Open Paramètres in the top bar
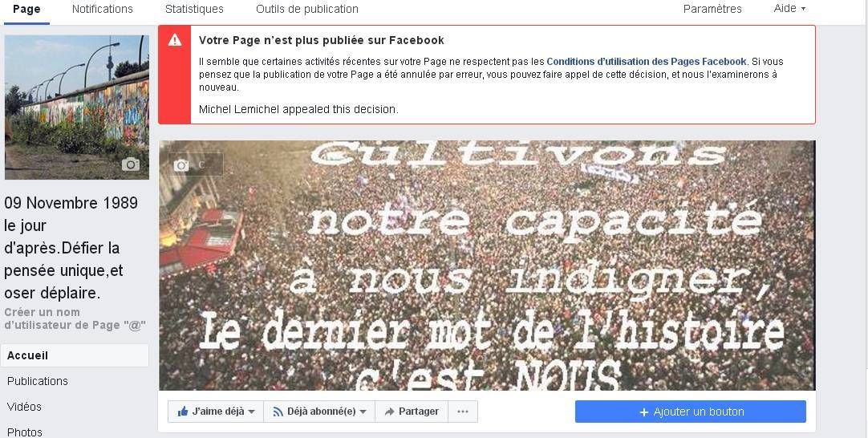This screenshot has width=868, height=438. pos(712,9)
